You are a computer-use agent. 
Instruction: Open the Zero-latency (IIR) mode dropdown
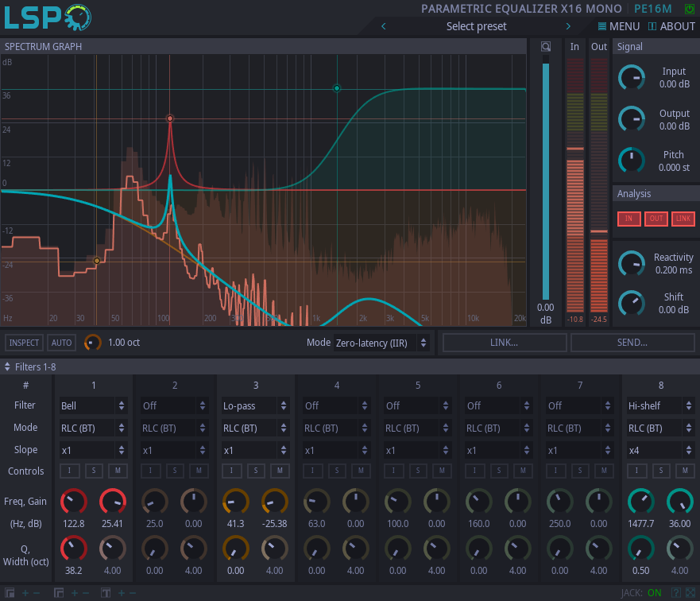click(x=381, y=343)
